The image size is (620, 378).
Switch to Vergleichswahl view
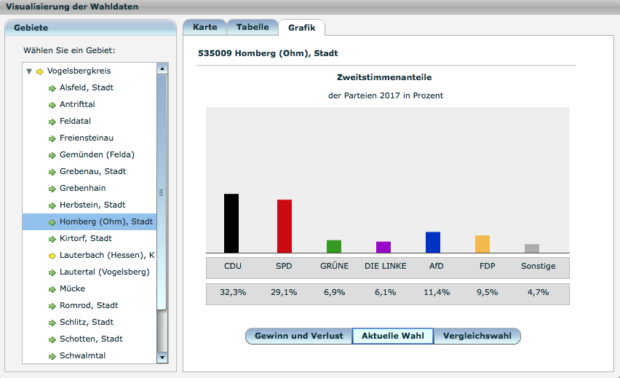click(x=477, y=336)
